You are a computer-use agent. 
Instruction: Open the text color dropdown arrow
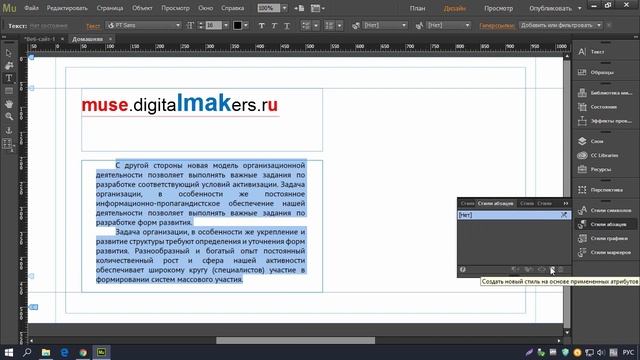[246, 25]
